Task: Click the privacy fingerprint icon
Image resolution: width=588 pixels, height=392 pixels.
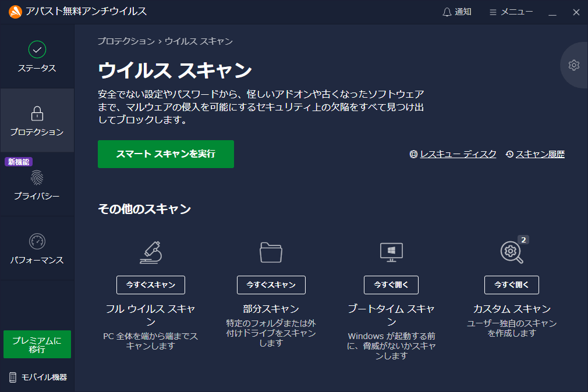Action: pyautogui.click(x=37, y=178)
